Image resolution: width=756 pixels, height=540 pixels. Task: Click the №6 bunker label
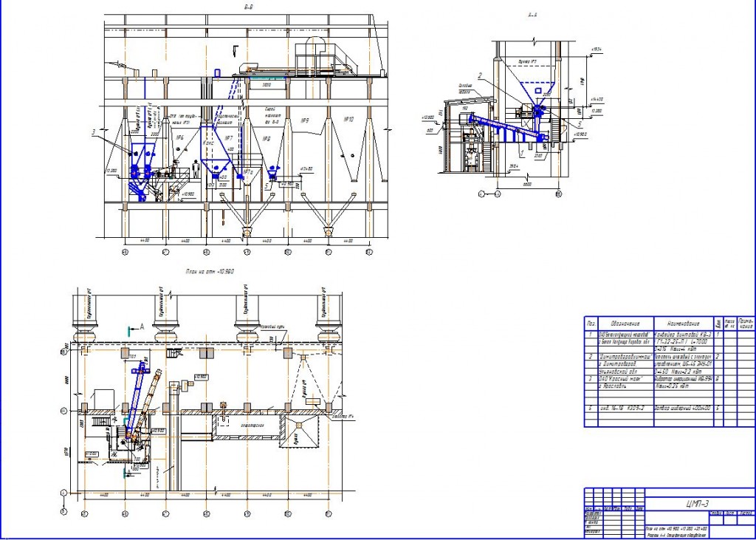(x=180, y=138)
